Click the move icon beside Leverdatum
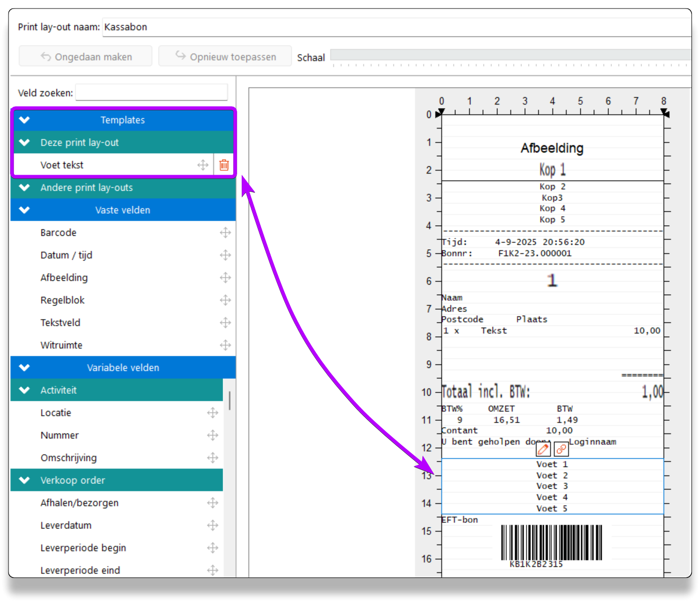The height and width of the screenshot is (602, 700). 213,525
